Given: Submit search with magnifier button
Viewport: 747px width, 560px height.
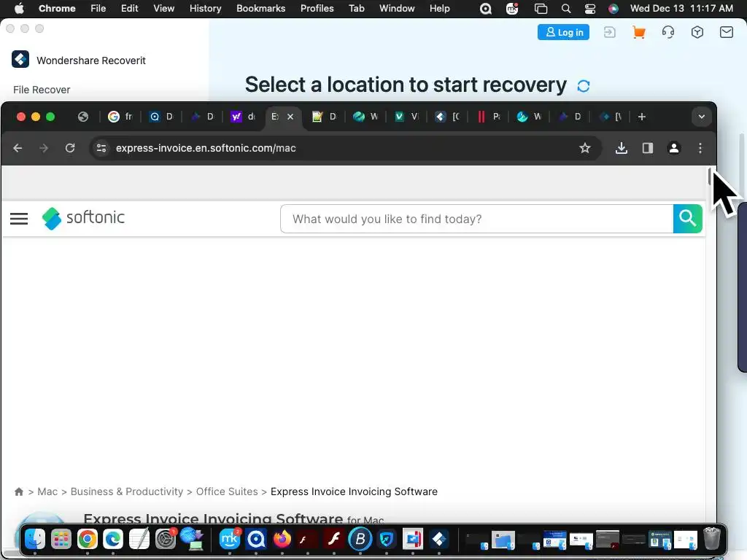Looking at the screenshot, I should click(687, 219).
